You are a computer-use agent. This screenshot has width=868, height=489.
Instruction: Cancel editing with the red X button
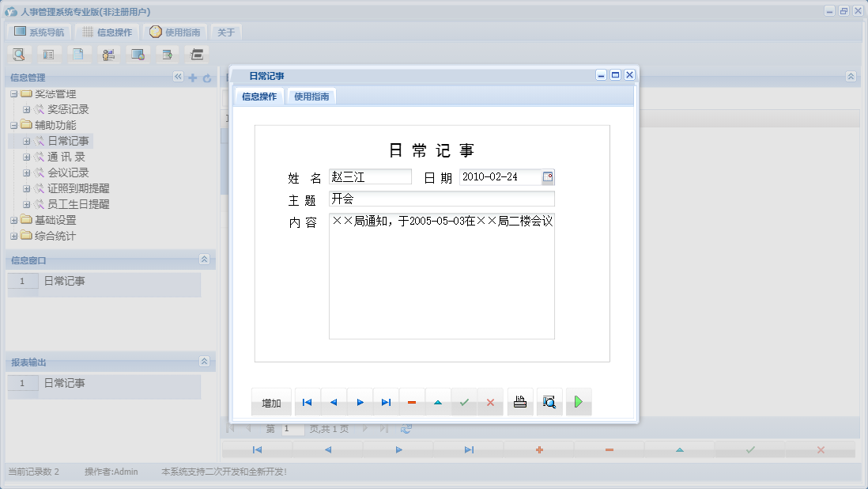pyautogui.click(x=489, y=401)
